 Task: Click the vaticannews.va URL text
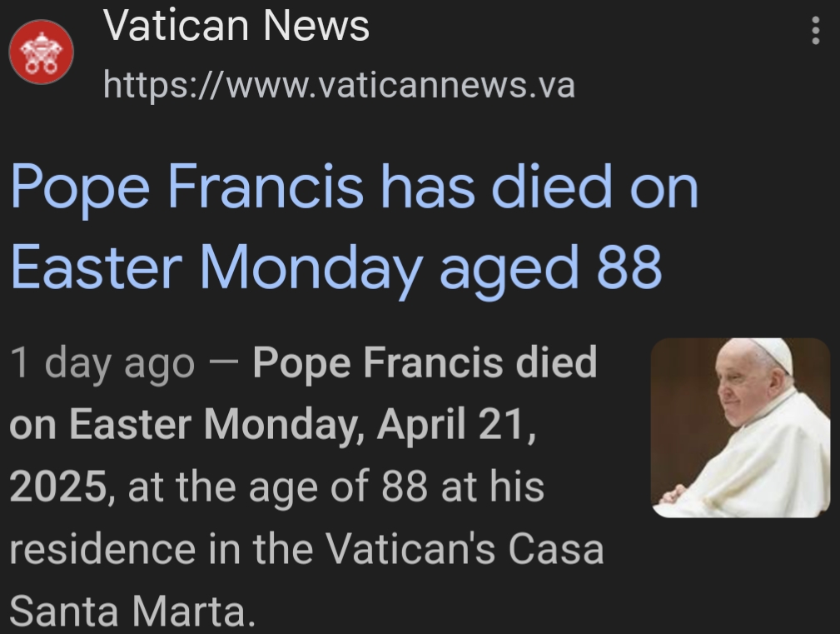coord(339,85)
